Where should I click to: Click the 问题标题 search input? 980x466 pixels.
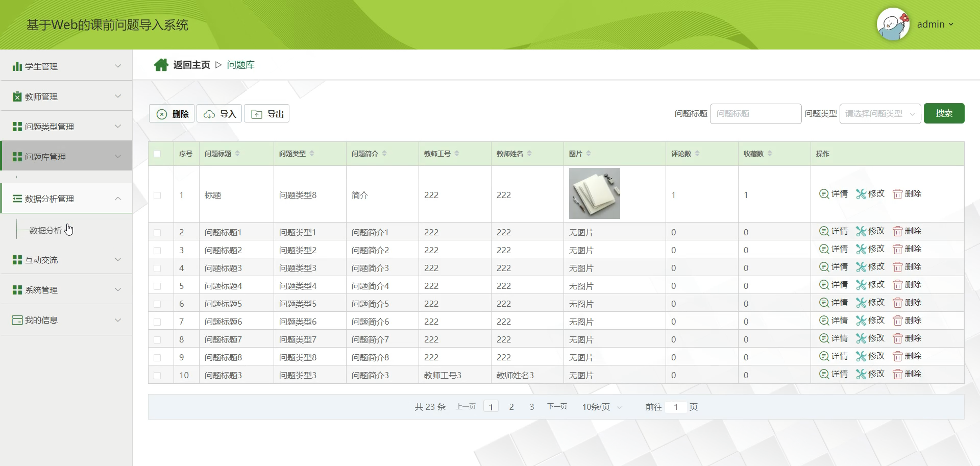tap(756, 114)
